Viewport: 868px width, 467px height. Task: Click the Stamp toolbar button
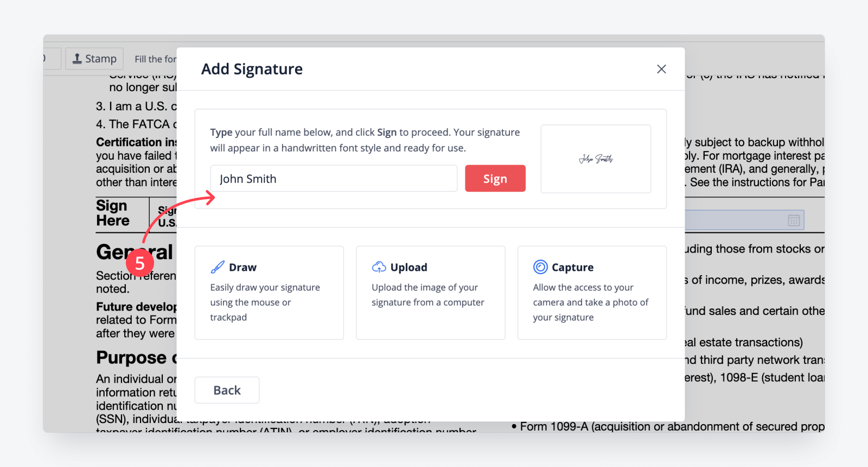tap(94, 58)
